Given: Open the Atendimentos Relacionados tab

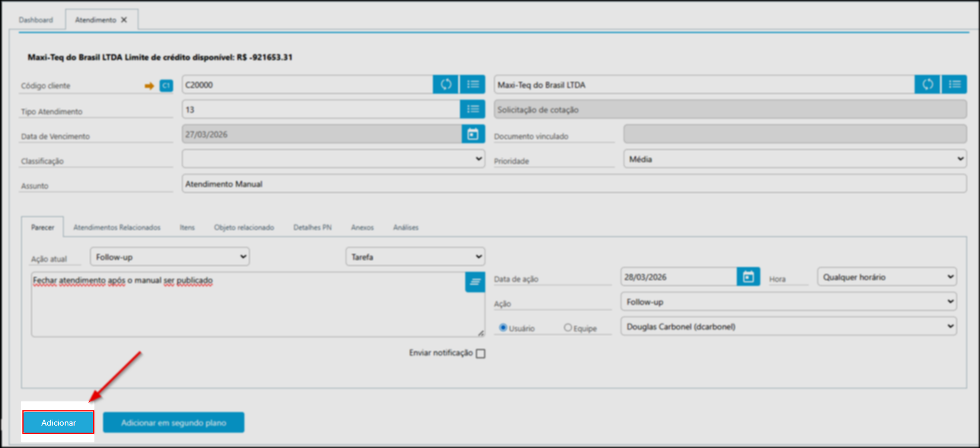Looking at the screenshot, I should click(x=117, y=228).
